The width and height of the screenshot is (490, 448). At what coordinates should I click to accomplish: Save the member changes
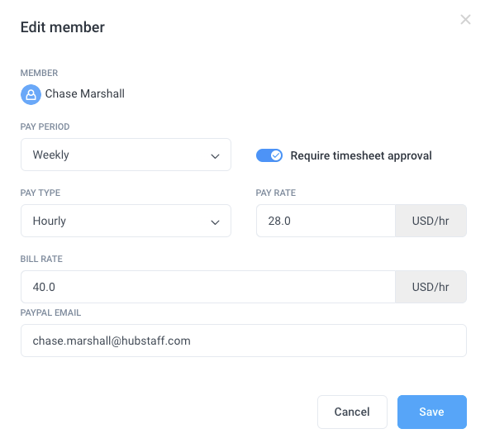coord(432,412)
